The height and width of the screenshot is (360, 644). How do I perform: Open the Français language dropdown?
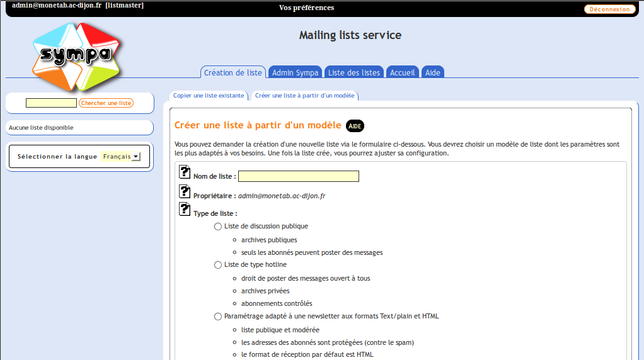pyautogui.click(x=121, y=156)
